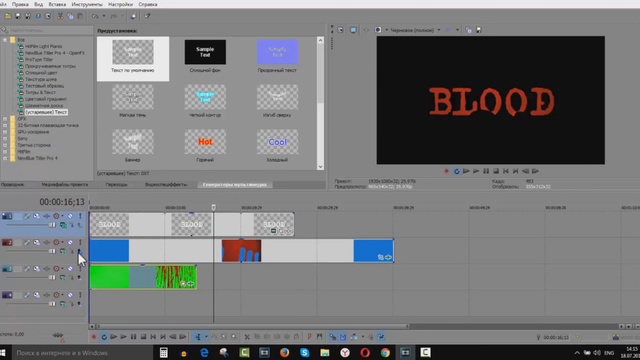Click Go to End in timeline transport bar
The image size is (640, 360).
point(163,337)
